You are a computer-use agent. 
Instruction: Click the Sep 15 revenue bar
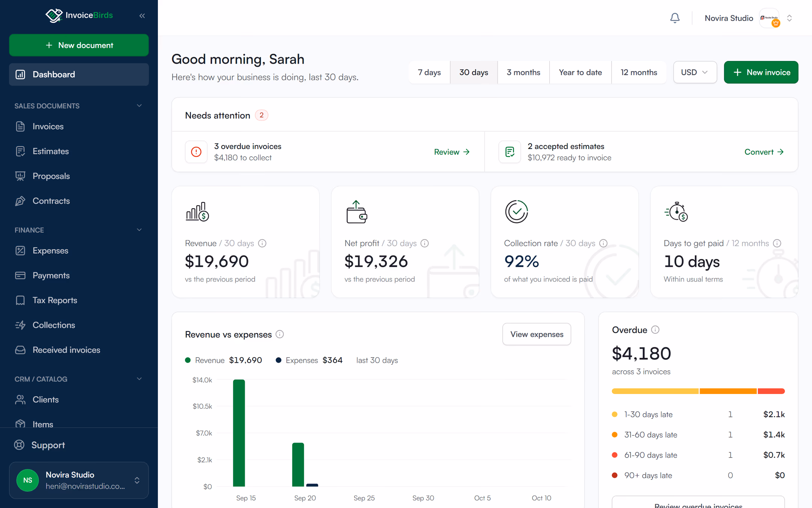239,433
